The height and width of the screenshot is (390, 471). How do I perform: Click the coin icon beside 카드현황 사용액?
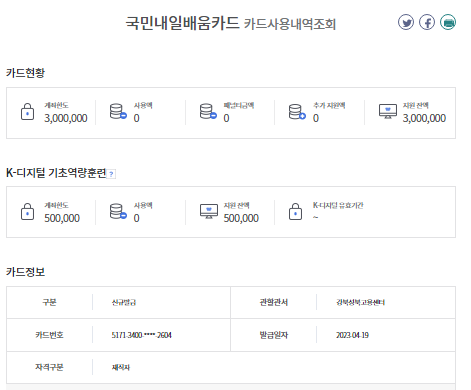point(118,111)
